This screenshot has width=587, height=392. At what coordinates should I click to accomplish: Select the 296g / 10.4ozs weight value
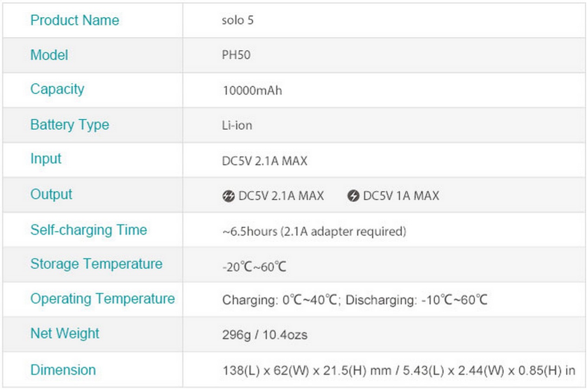click(x=265, y=334)
